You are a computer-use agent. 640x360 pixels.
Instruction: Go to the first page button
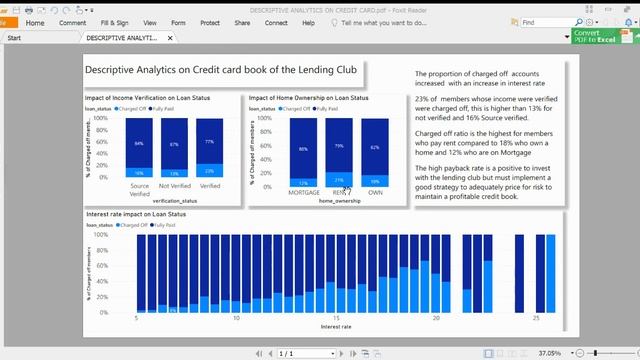259,353
